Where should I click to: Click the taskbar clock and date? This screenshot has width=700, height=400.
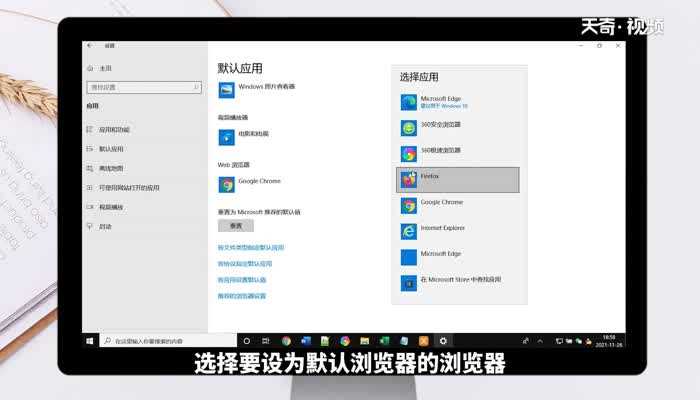pyautogui.click(x=609, y=341)
